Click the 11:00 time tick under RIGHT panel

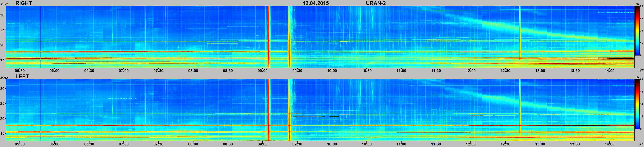point(401,71)
